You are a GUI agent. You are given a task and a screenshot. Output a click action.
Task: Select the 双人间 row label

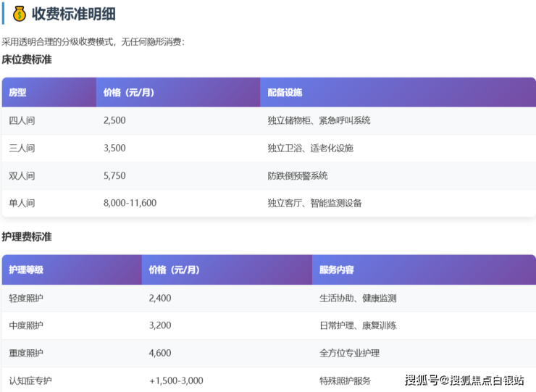(x=22, y=175)
